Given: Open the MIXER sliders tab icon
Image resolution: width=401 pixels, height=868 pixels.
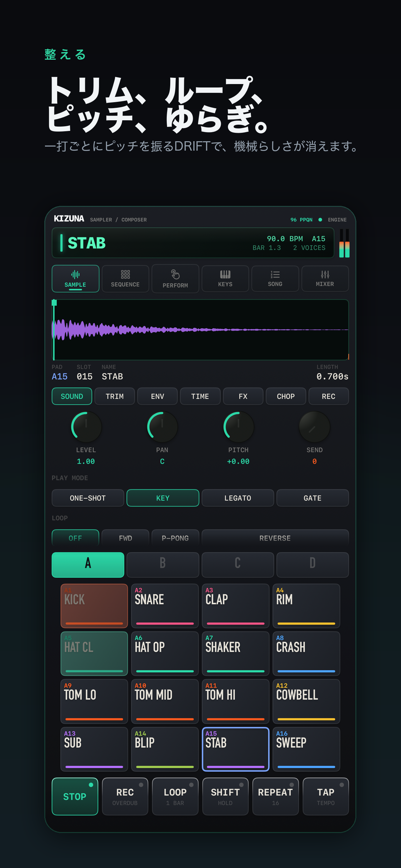Looking at the screenshot, I should coord(325,274).
